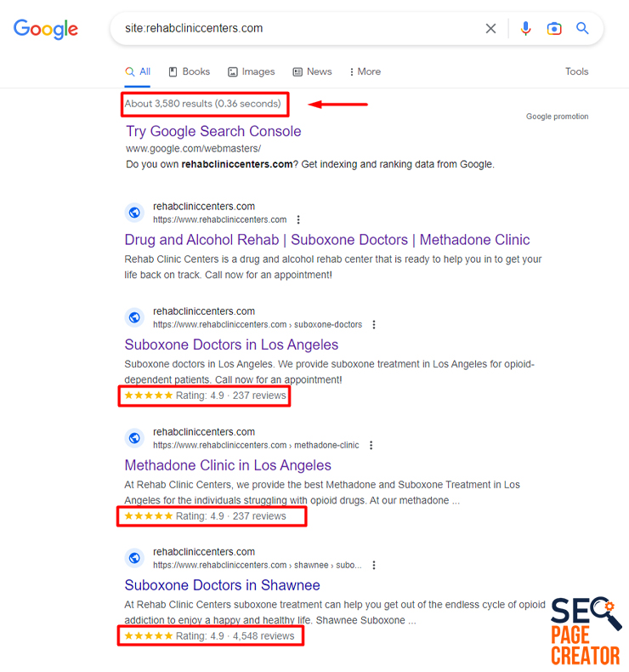The height and width of the screenshot is (672, 629).
Task: Open Methadone Clinic in Los Angeles result
Action: [228, 465]
